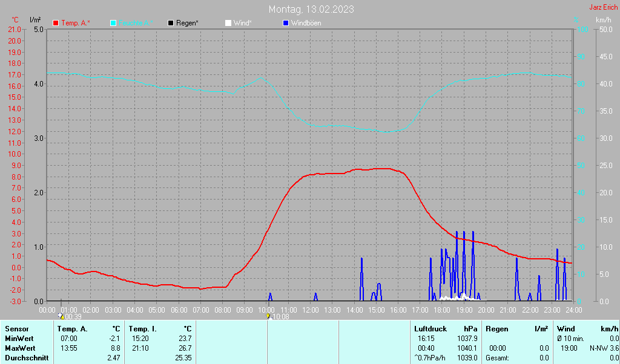
Task: Click the 'Ø 10 min.' wind label
Action: (x=570, y=339)
